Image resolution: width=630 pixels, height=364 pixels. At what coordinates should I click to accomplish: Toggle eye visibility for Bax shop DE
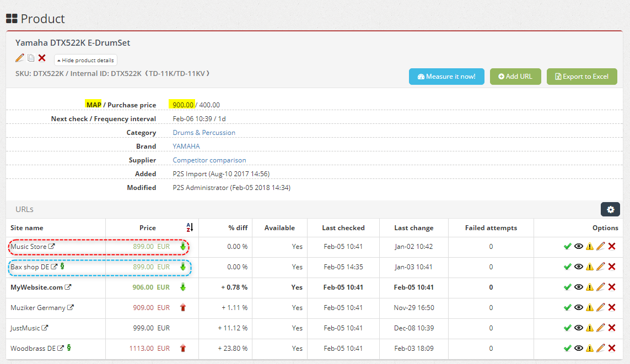coord(579,267)
